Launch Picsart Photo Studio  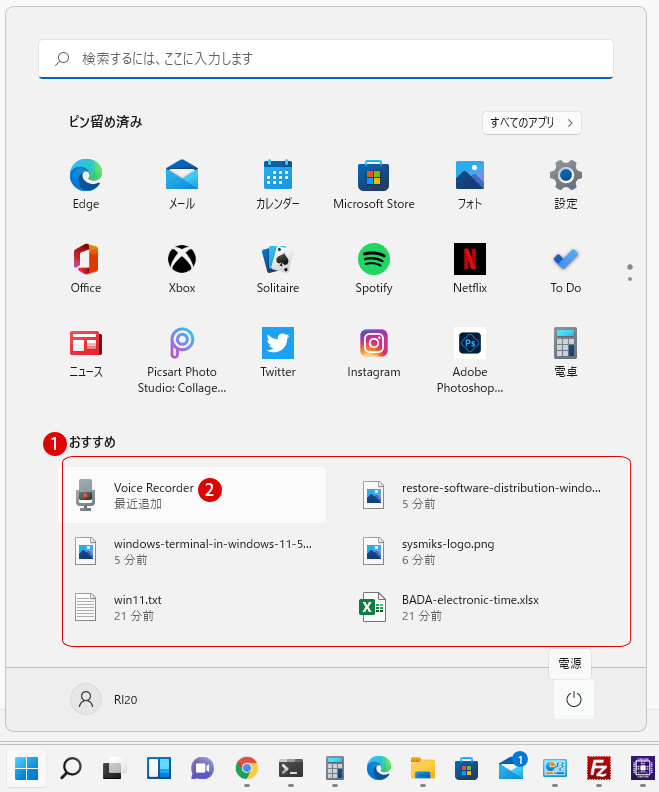pyautogui.click(x=182, y=360)
